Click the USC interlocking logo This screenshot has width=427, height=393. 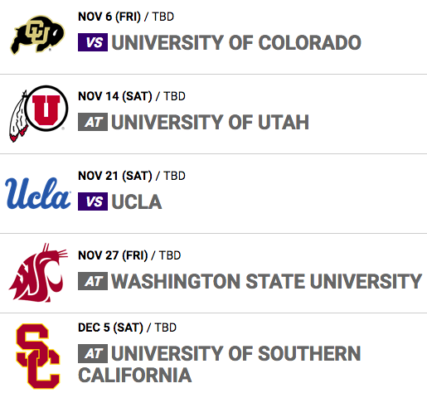pyautogui.click(x=38, y=356)
